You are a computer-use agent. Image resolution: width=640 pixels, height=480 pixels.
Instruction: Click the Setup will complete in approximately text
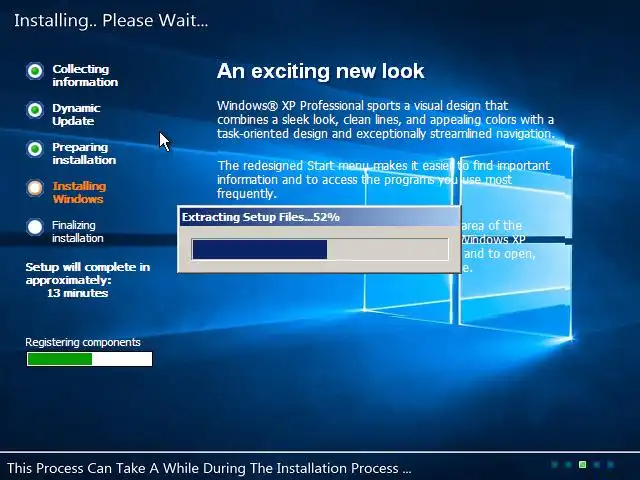click(88, 273)
